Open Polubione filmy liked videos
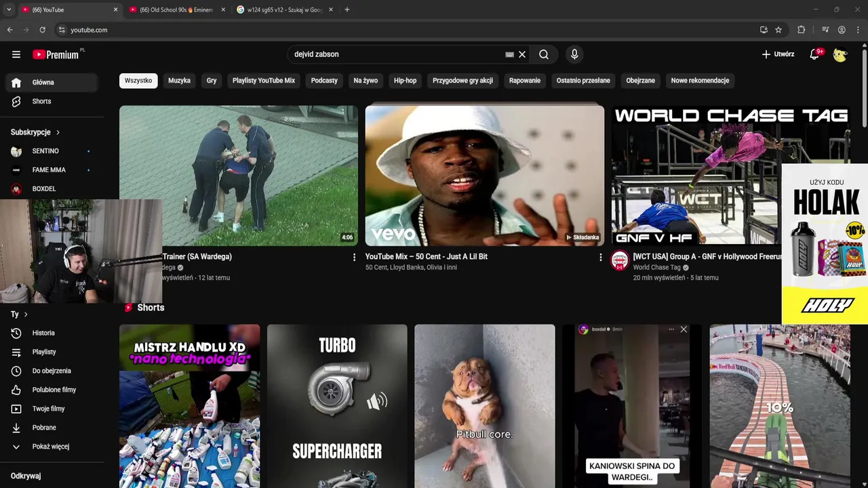This screenshot has height=488, width=868. tap(53, 390)
